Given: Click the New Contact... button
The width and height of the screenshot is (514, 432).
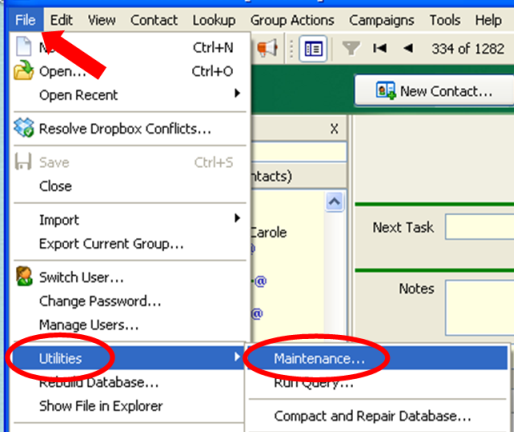Looking at the screenshot, I should (x=434, y=91).
